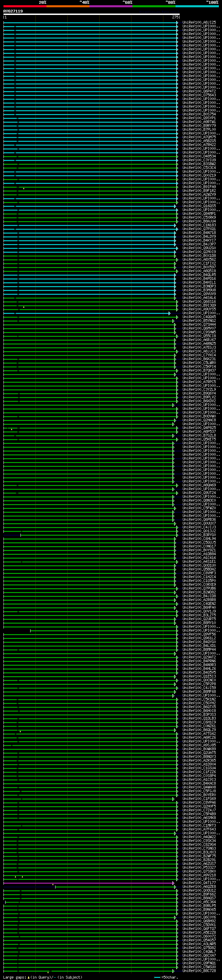Open the UniRef100_Q6P4T2 hit label
The width and height of the screenshot is (222, 980).
pyautogui.click(x=199, y=91)
